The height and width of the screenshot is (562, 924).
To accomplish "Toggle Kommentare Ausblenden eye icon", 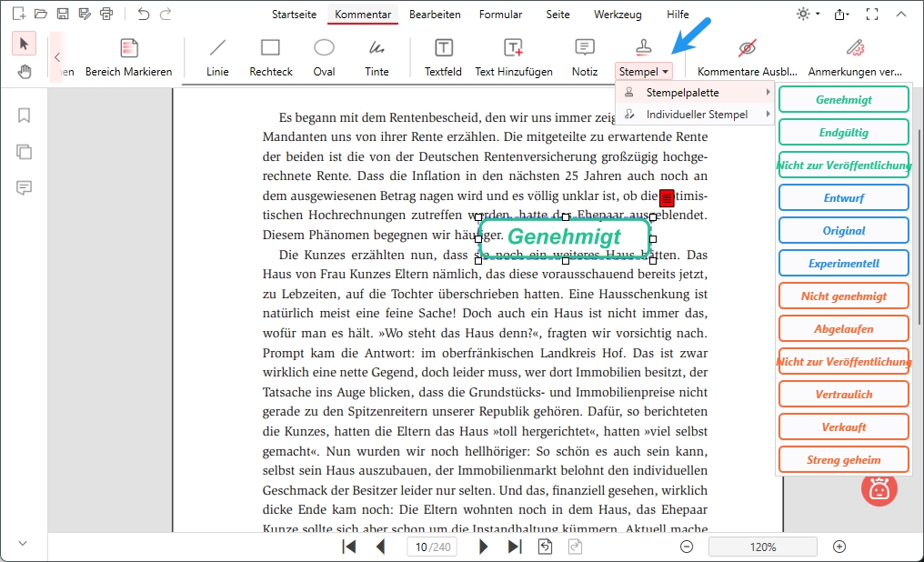I will pyautogui.click(x=748, y=57).
